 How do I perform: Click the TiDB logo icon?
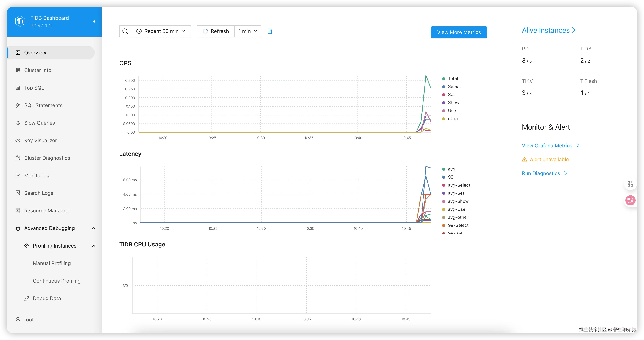point(20,21)
